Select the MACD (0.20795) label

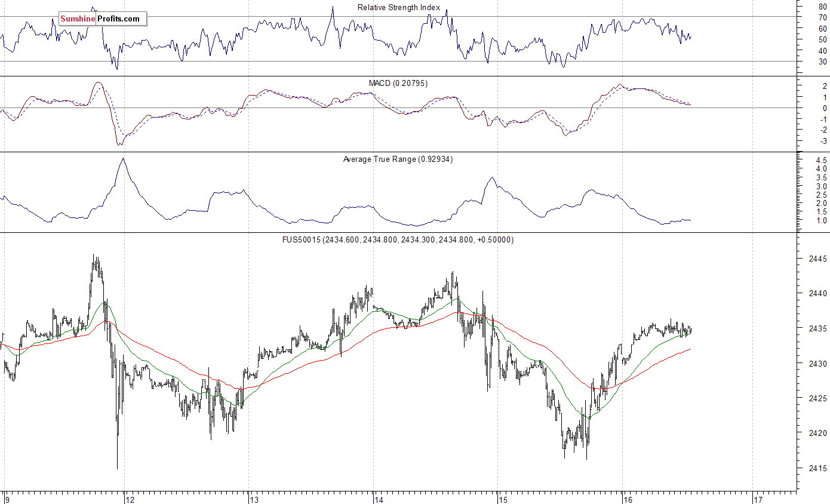tap(399, 84)
